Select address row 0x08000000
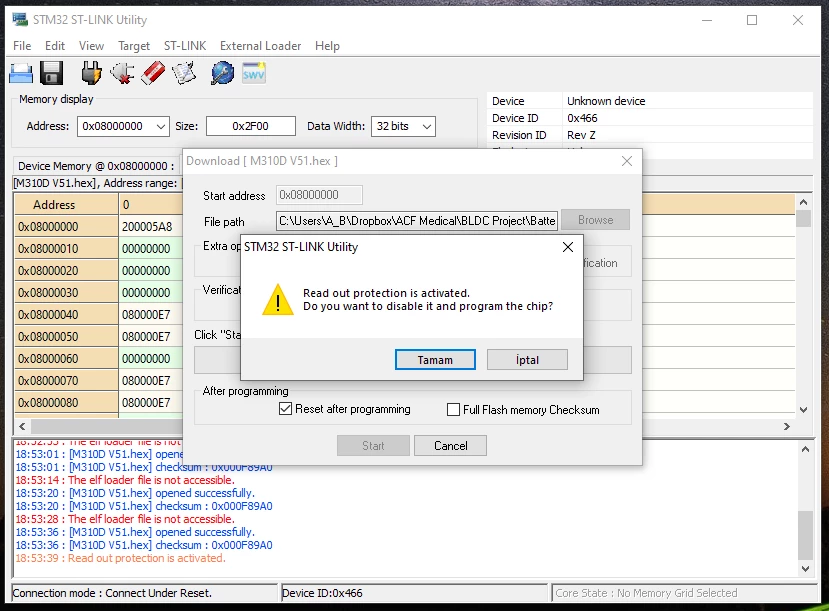Image resolution: width=829 pixels, height=611 pixels. [66, 227]
